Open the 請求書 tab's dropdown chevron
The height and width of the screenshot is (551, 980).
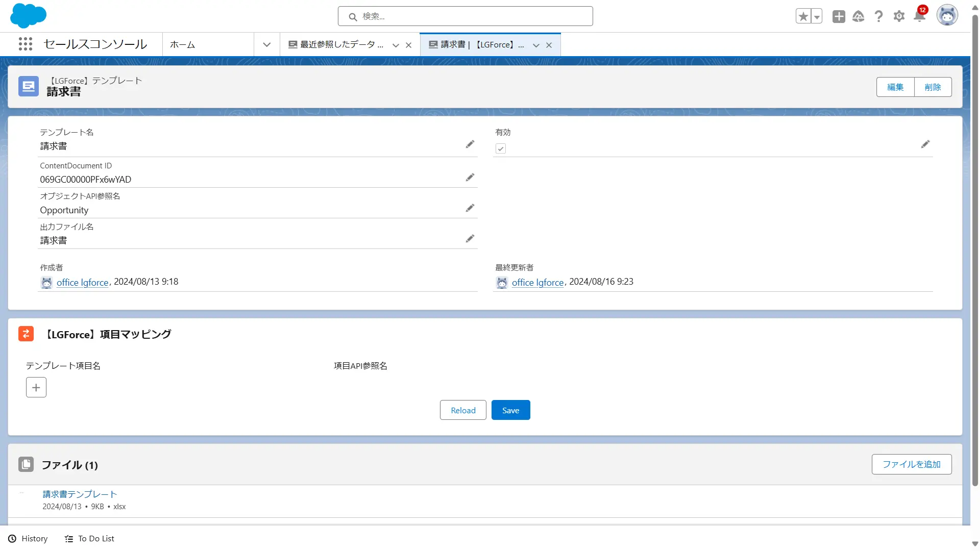tap(536, 45)
